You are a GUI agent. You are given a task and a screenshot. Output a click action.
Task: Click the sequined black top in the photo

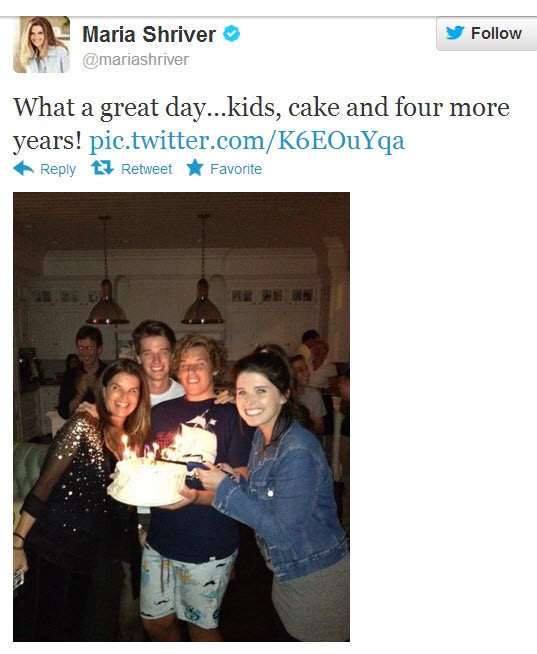pos(75,484)
